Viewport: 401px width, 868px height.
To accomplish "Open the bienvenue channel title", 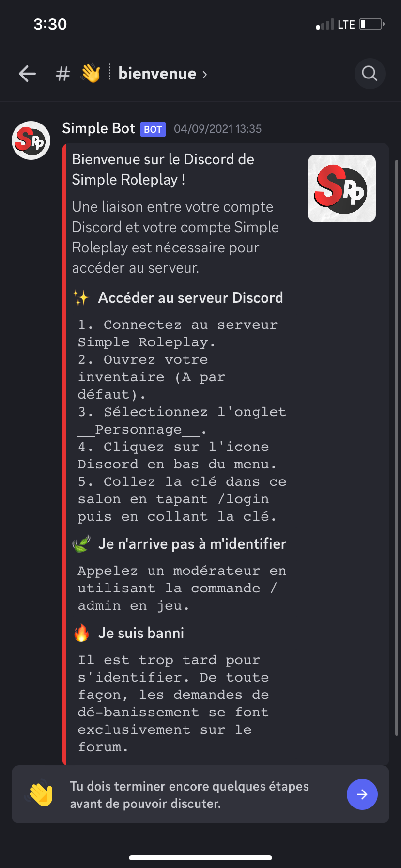I will pyautogui.click(x=157, y=74).
